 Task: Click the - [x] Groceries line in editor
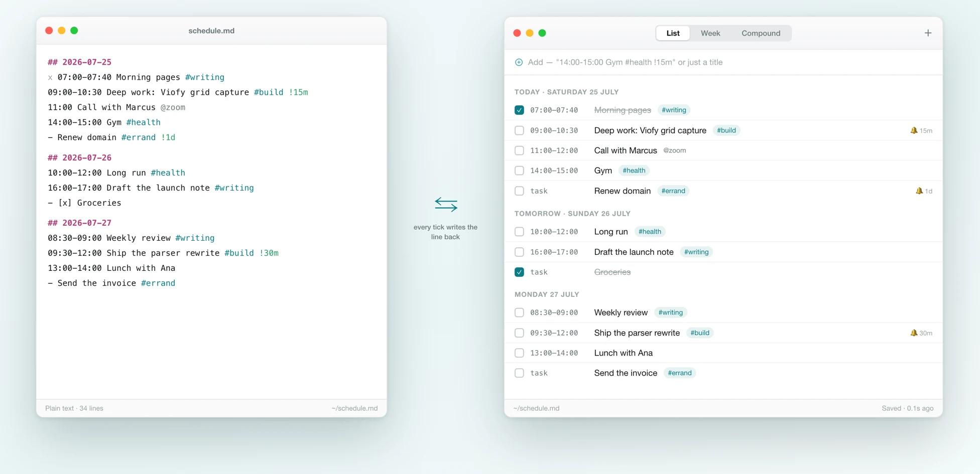coord(84,203)
